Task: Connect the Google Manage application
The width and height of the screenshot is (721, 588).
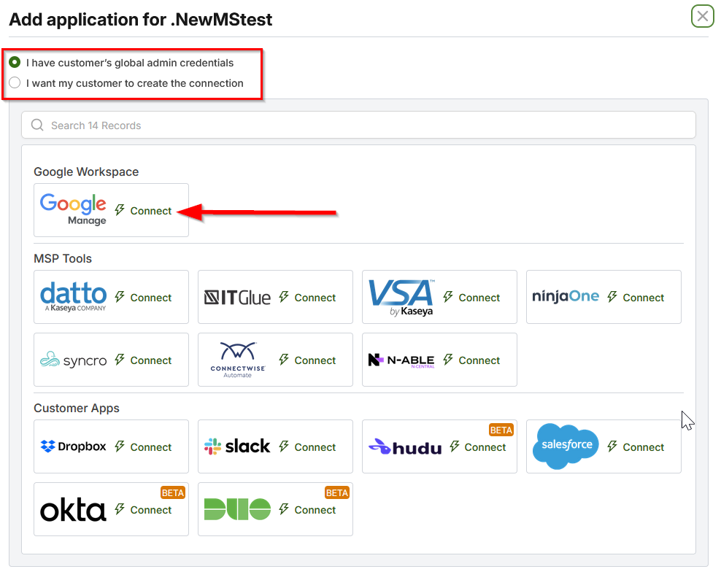Action: click(x=143, y=211)
